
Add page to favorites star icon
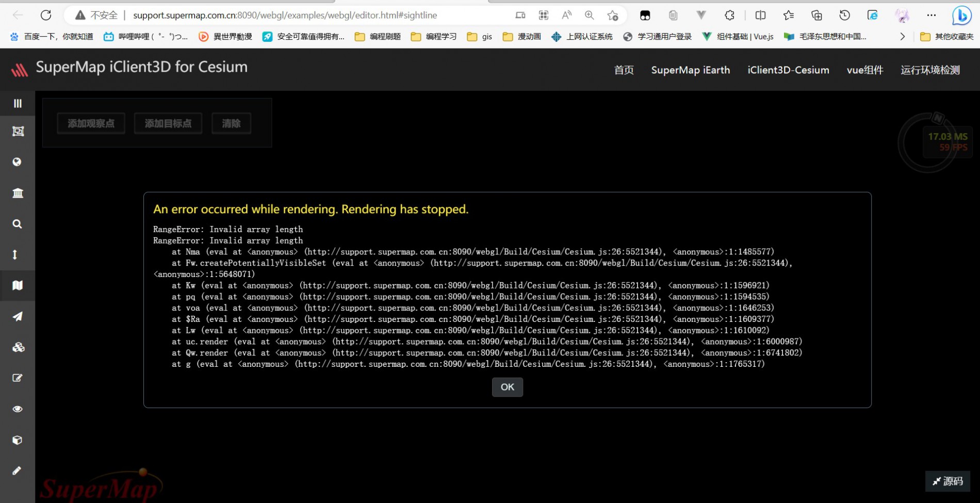[613, 15]
